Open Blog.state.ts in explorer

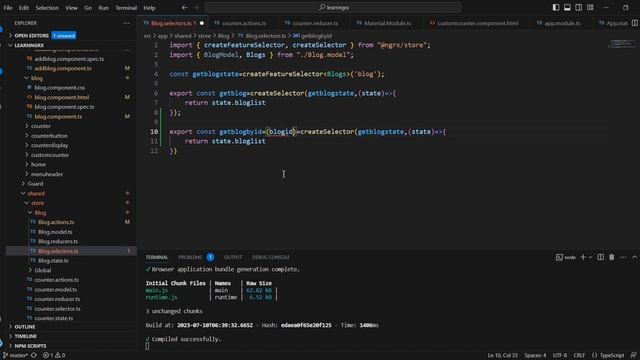[x=53, y=260]
